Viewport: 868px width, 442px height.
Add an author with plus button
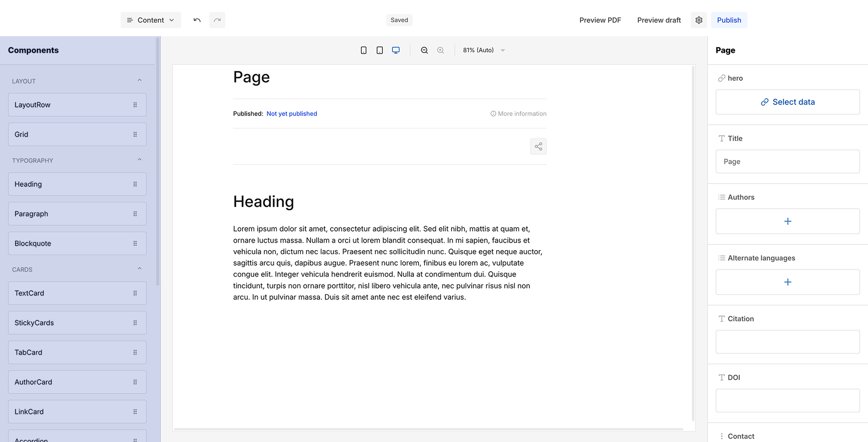(x=788, y=222)
